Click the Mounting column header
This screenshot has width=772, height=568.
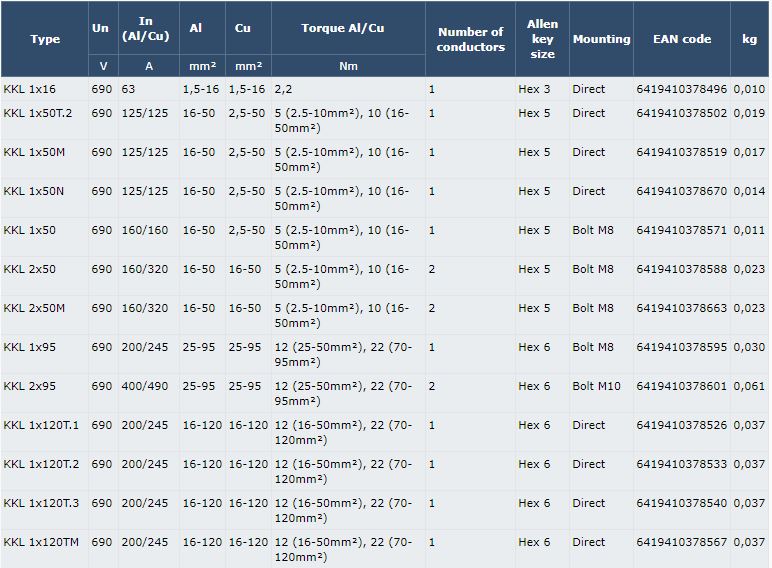[x=601, y=39]
